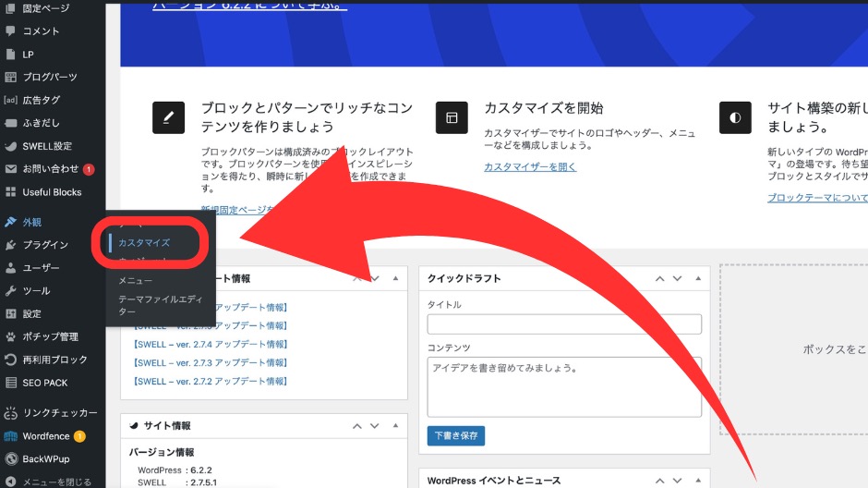Image resolution: width=868 pixels, height=488 pixels.
Task: Open the 設定 sidebar menu label
Action: pyautogui.click(x=32, y=313)
